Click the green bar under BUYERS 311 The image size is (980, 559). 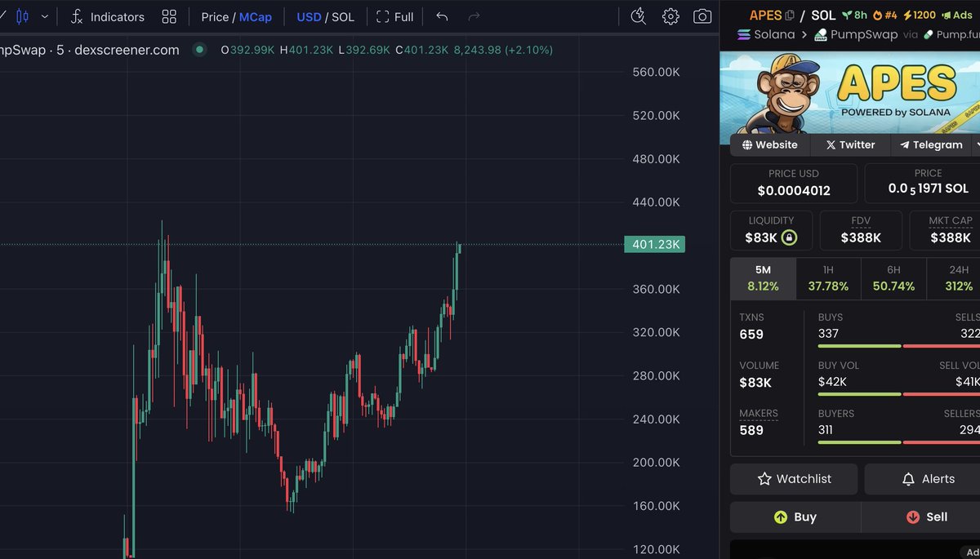point(859,442)
